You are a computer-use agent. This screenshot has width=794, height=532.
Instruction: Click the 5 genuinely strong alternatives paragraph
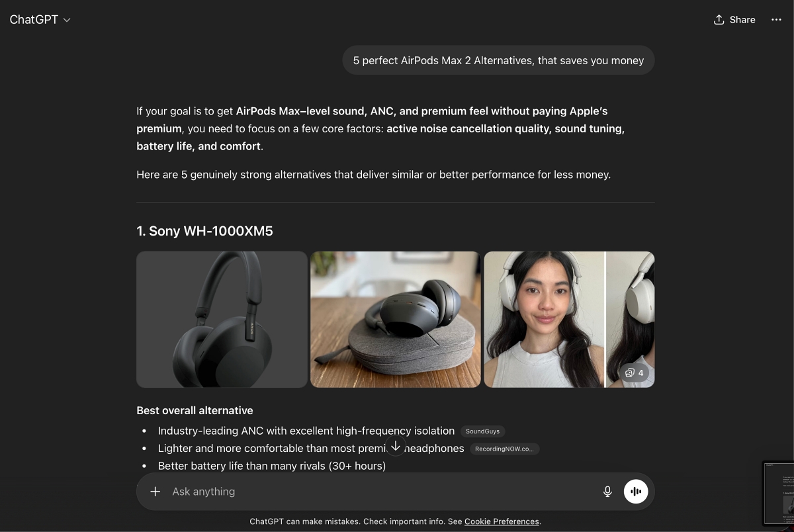373,175
